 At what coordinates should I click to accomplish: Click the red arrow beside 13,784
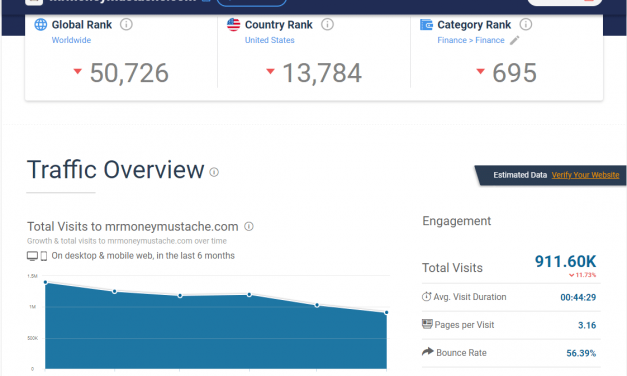point(270,71)
